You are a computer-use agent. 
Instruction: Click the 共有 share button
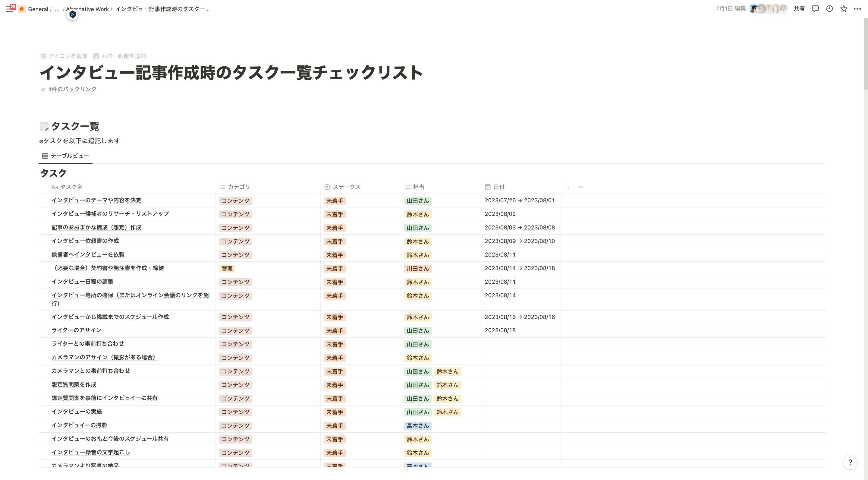coord(799,9)
